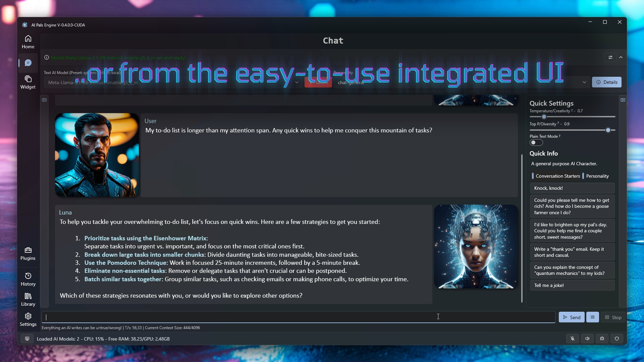This screenshot has height=362, width=644.
Task: Collapse the model settings header chevron
Action: 621,57
